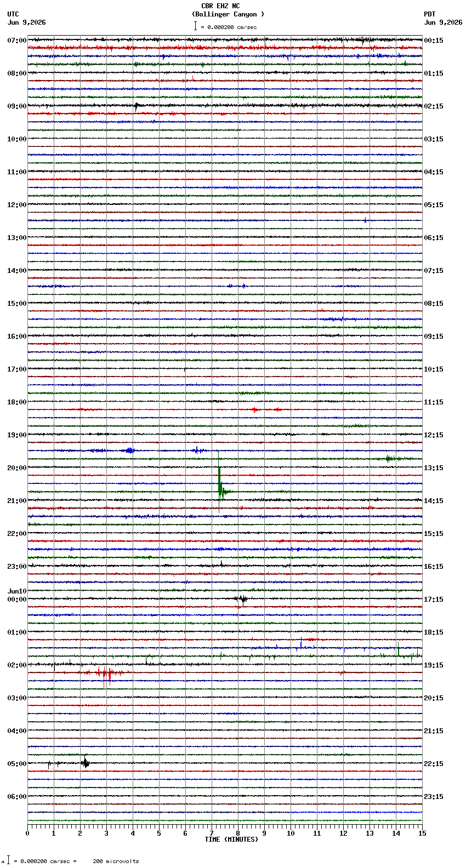Click the '11:00' UTC time label
This screenshot has width=466, height=868.
click(17, 172)
